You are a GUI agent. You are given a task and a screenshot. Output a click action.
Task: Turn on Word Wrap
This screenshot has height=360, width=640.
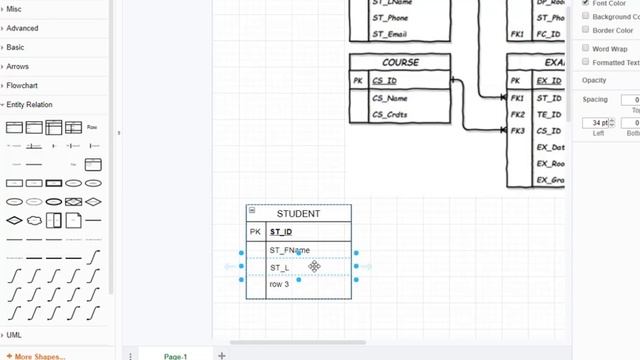586,48
